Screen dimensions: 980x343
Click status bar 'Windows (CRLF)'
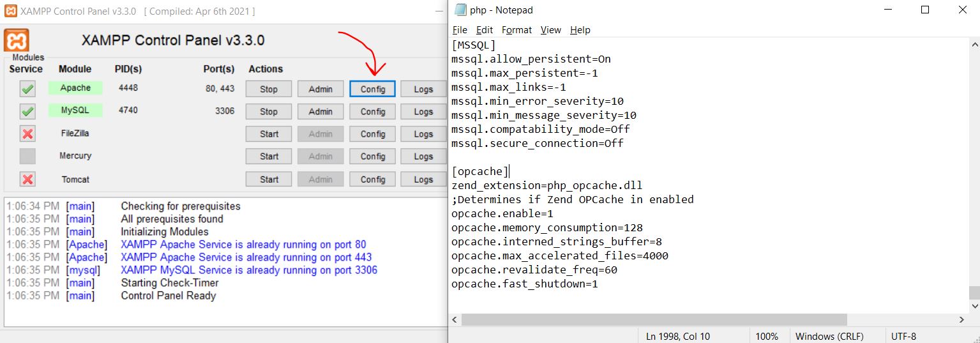[x=829, y=336]
